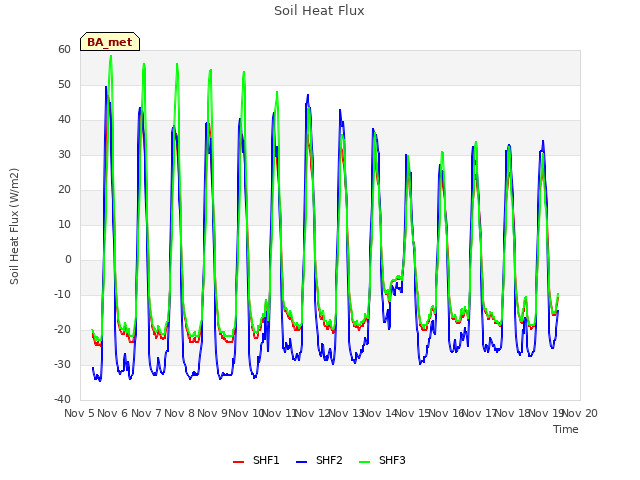The width and height of the screenshot is (640, 480).
Task: Click the Nov 5 x-axis tick label
Action: (x=80, y=413)
